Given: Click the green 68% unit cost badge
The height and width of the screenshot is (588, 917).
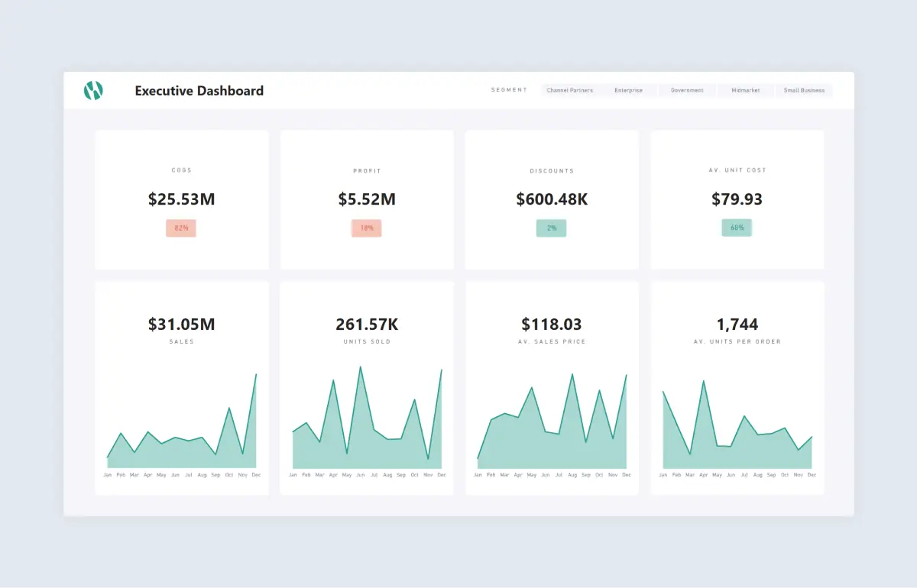Looking at the screenshot, I should tap(737, 228).
